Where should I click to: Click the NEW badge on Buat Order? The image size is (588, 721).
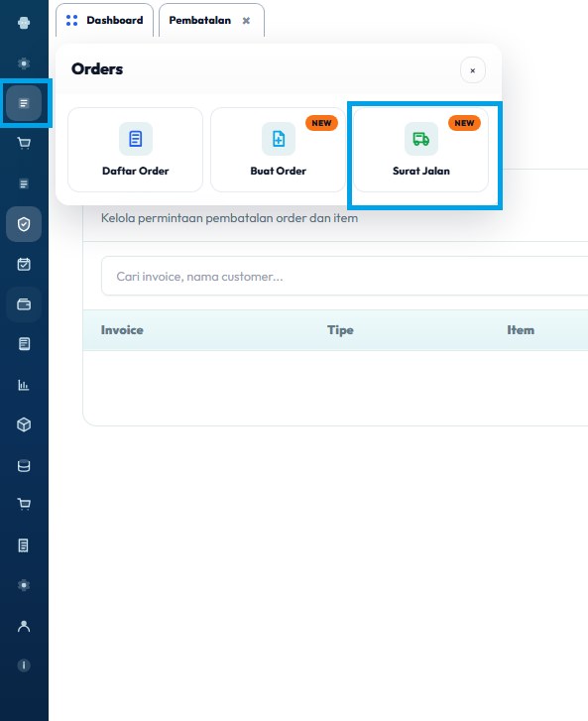(x=322, y=123)
